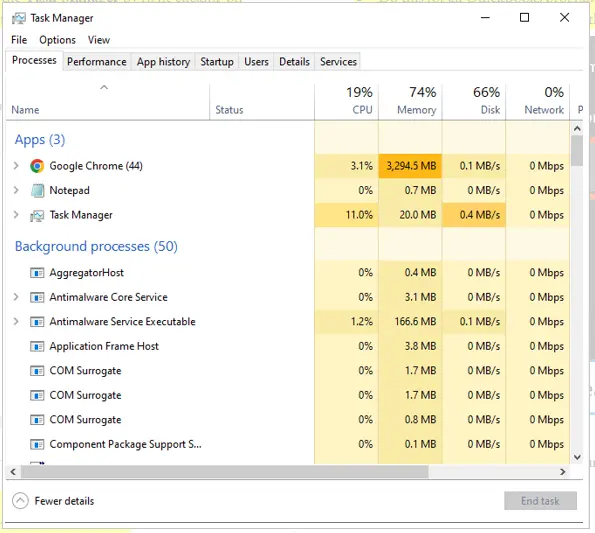Click the Google Chrome app icon

[x=37, y=166]
